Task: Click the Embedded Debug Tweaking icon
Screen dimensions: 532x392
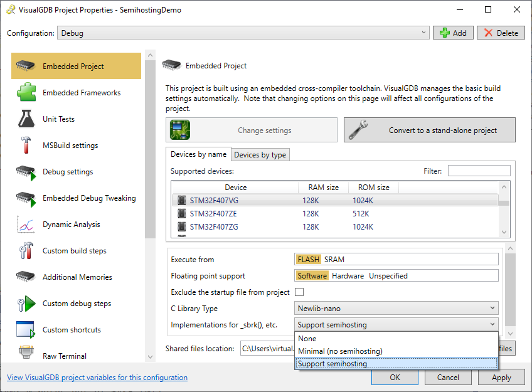Action: 26,199
